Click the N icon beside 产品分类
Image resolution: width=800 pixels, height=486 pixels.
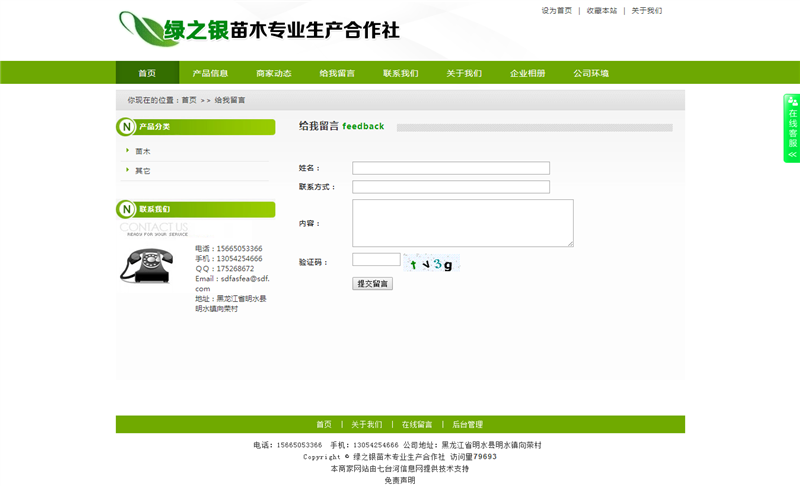(126, 127)
